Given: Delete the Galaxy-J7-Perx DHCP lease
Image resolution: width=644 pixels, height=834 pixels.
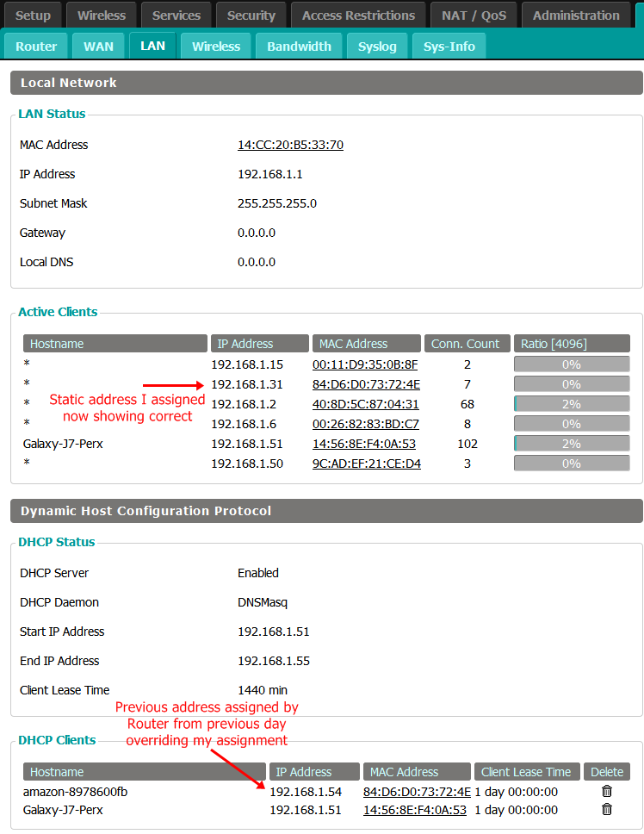Looking at the screenshot, I should [x=606, y=809].
